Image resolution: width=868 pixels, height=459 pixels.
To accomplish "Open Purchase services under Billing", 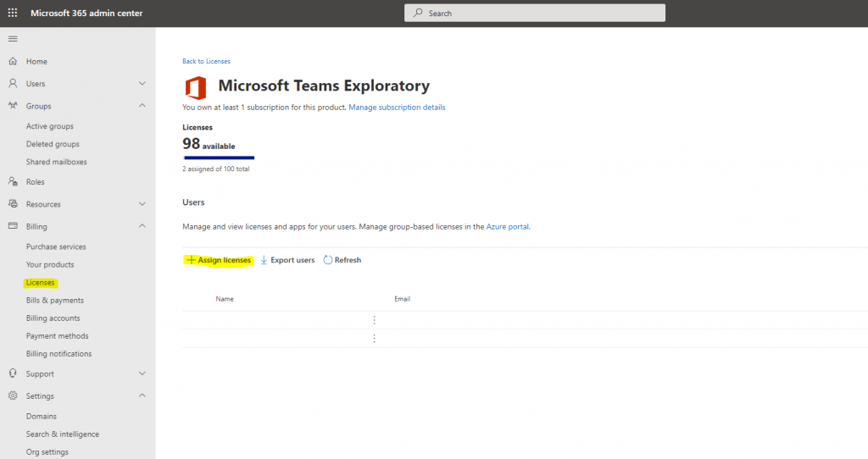I will tap(56, 246).
